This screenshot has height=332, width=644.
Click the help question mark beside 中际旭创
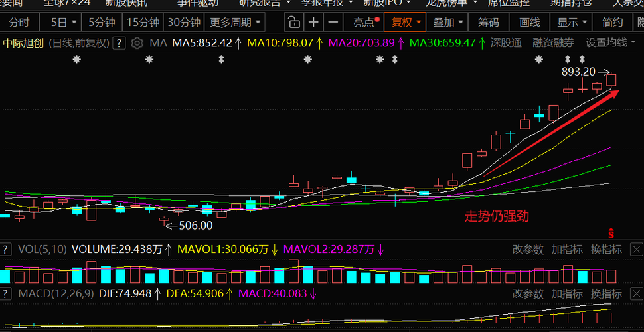119,42
